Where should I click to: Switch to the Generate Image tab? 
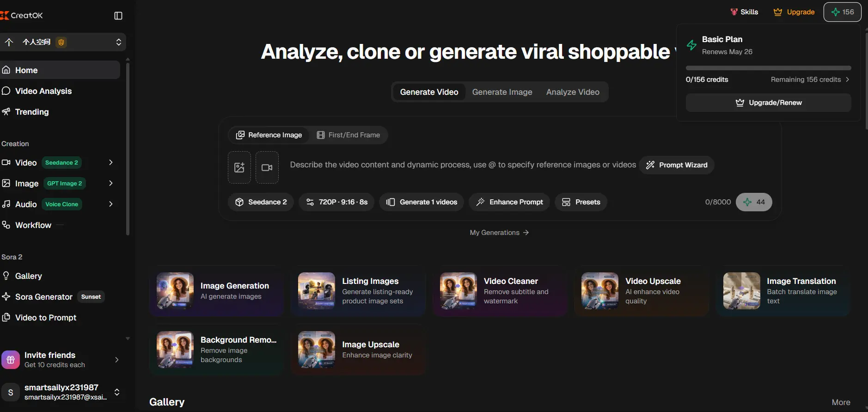pos(502,92)
